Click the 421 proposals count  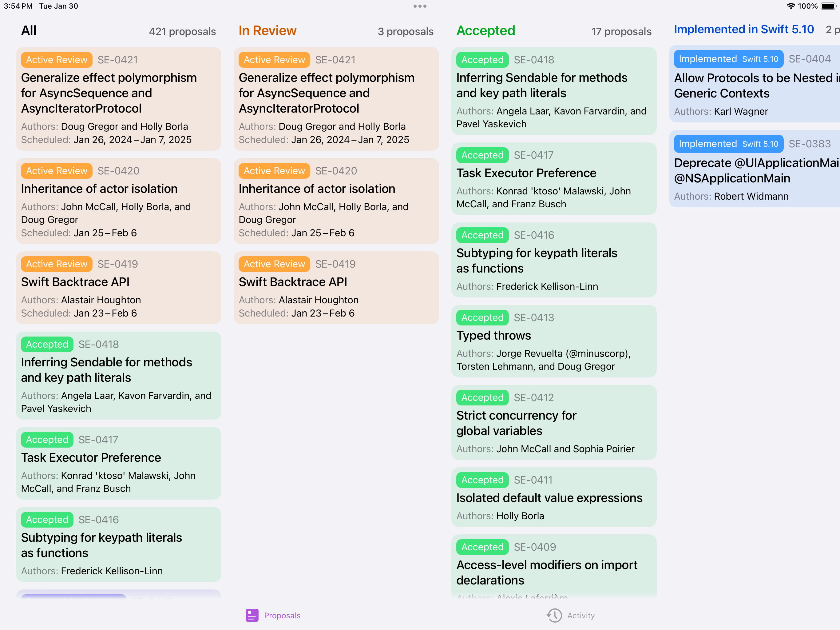coord(182,32)
